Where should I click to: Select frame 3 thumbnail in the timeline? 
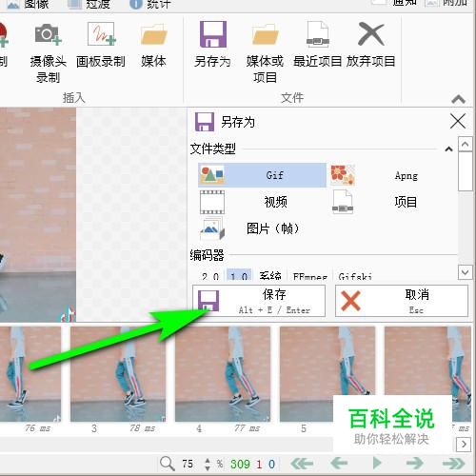[x=118, y=374]
